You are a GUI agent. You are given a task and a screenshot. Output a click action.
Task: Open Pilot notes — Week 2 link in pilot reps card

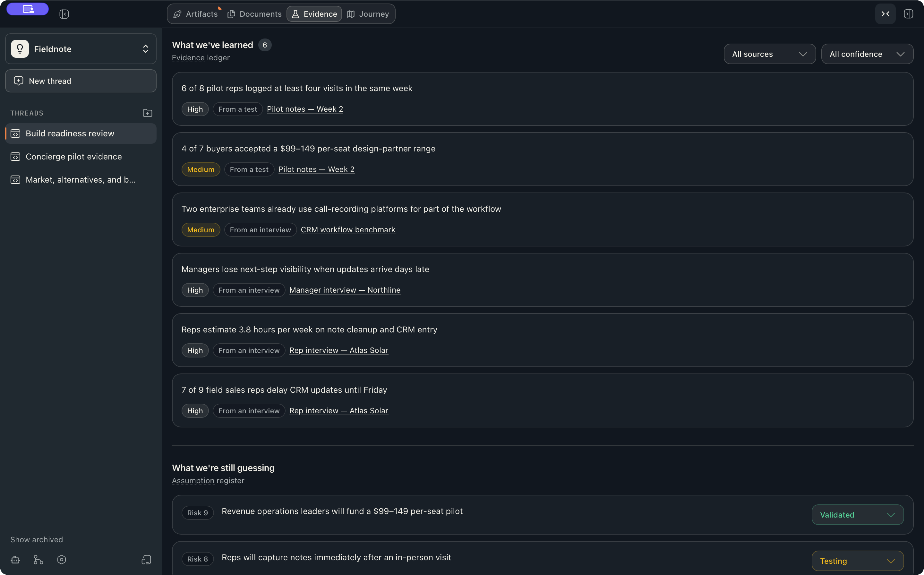[x=304, y=109]
